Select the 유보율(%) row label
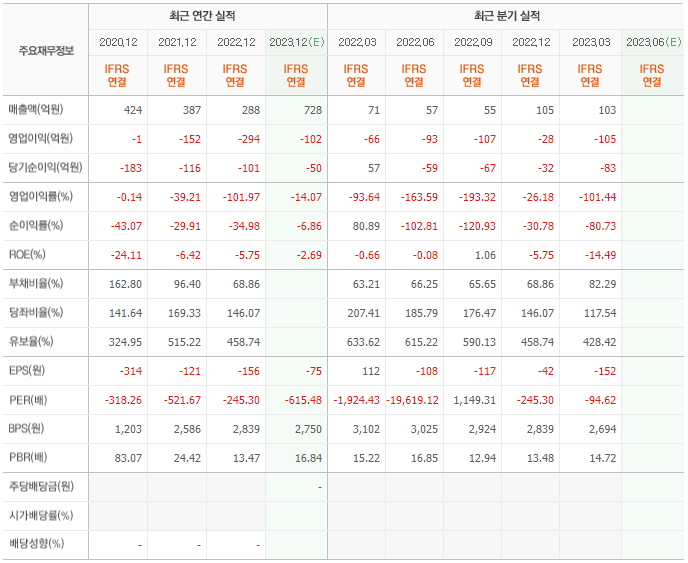 click(x=31, y=341)
